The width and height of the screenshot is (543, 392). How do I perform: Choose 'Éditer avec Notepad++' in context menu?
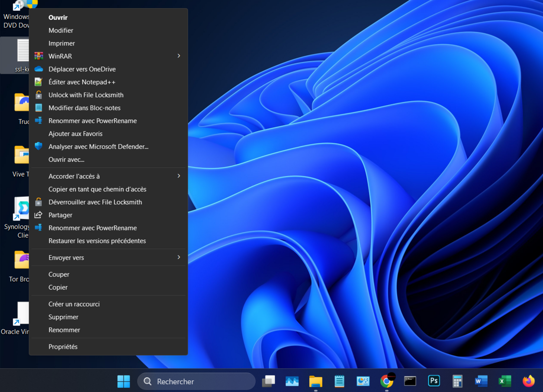coord(82,82)
